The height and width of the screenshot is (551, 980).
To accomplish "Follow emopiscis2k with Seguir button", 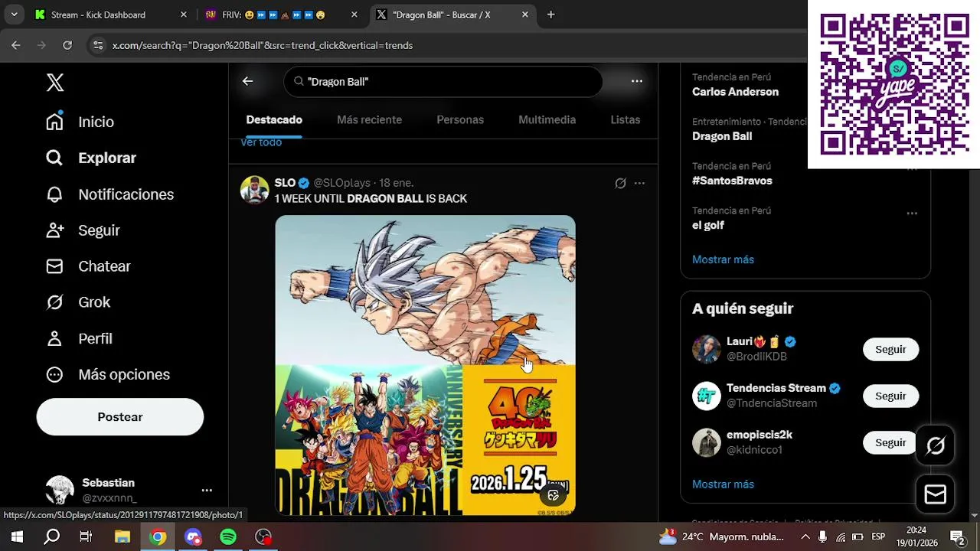I will click(890, 442).
